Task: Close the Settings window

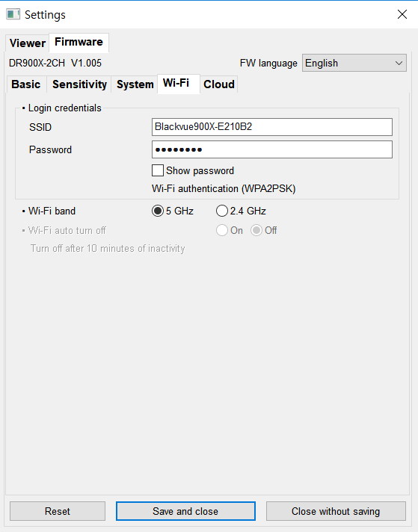Action: (x=402, y=14)
